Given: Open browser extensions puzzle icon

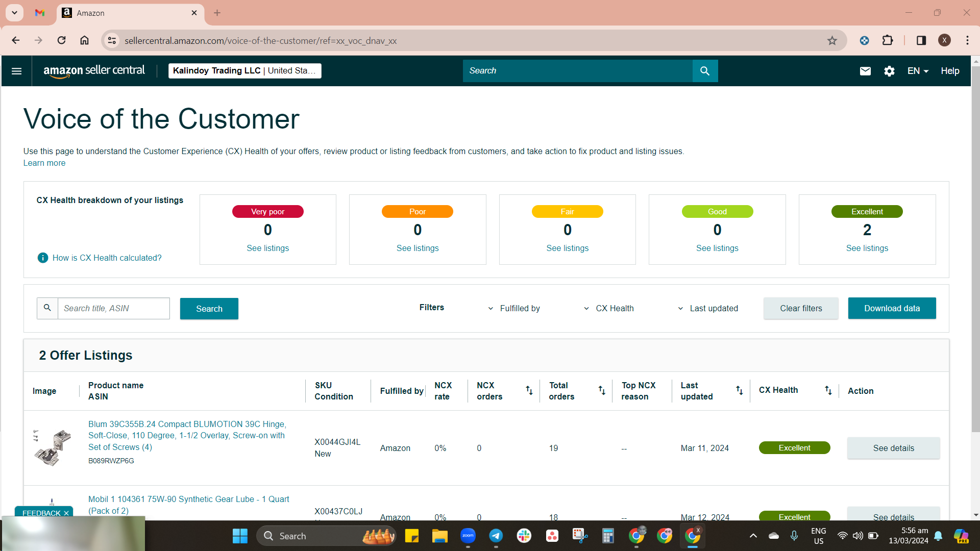Looking at the screenshot, I should (888, 40).
